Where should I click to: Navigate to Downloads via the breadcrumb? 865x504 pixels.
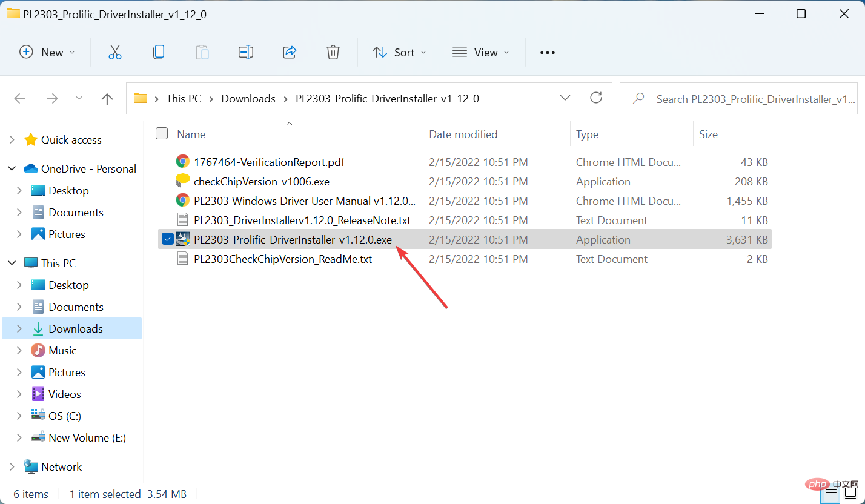pyautogui.click(x=248, y=98)
